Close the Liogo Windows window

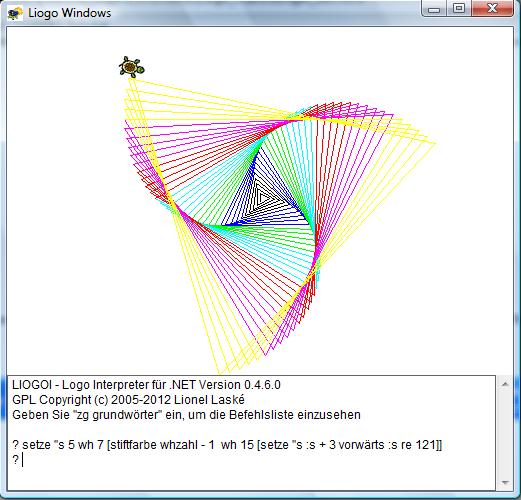point(492,9)
